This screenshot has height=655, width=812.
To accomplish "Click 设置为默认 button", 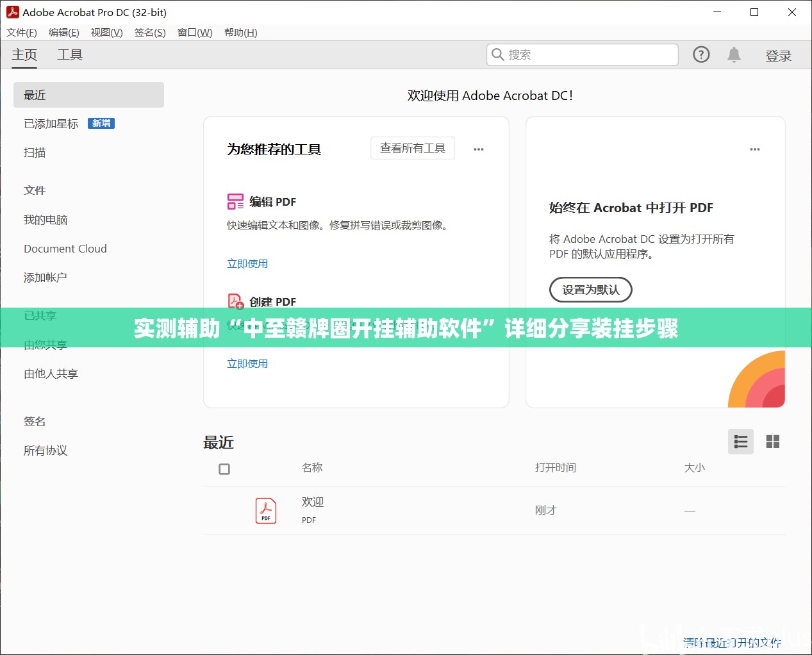I will click(x=591, y=290).
